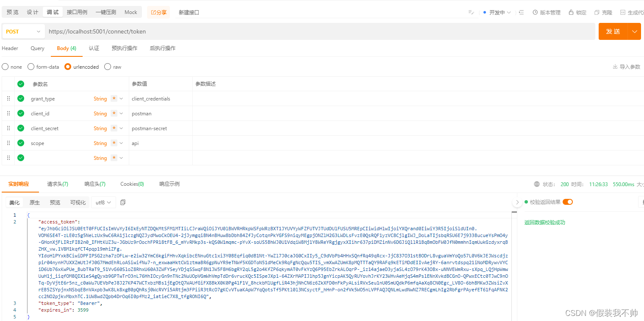Viewport: 644px width, 321px height.
Task: Click the indent list icon after 开发中
Action: 522,12
